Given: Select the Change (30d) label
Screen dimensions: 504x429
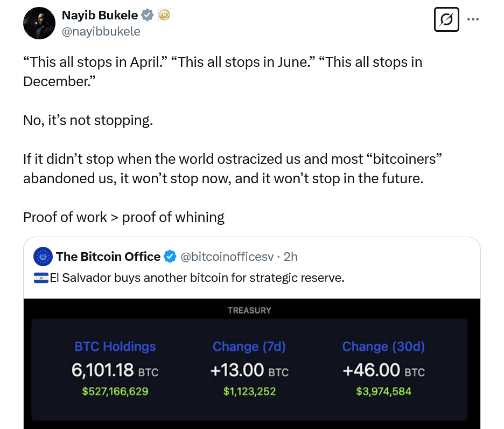Looking at the screenshot, I should tap(383, 347).
